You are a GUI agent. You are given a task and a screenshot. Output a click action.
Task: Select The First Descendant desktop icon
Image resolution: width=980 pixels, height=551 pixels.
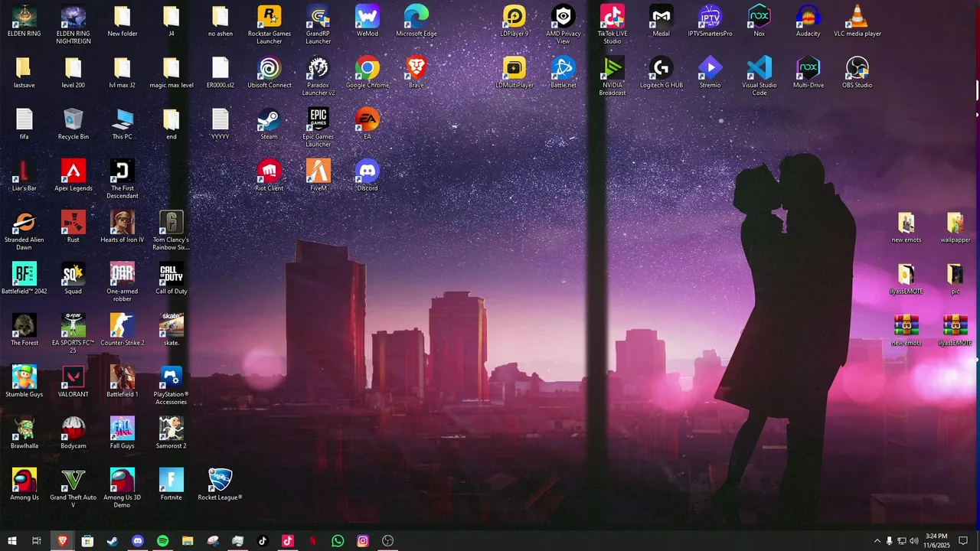[122, 178]
